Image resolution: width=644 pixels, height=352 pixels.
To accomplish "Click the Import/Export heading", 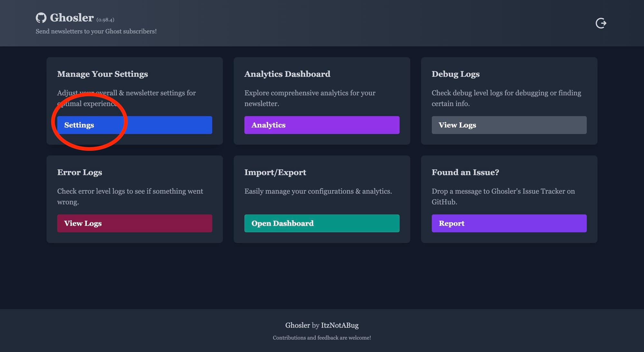I will [275, 172].
